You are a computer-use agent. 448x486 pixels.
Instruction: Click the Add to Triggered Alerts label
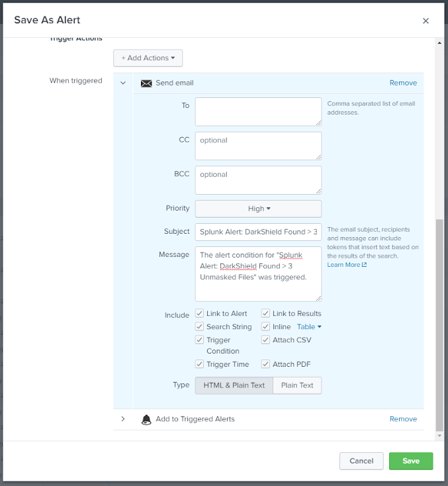pyautogui.click(x=195, y=419)
